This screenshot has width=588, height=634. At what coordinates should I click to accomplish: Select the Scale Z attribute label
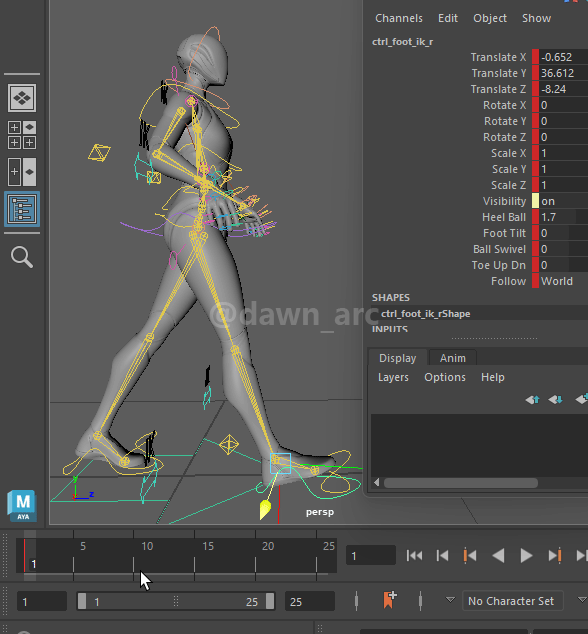[x=508, y=185]
